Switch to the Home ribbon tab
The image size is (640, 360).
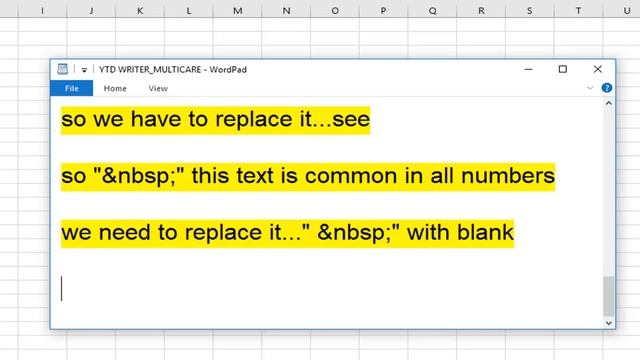(115, 88)
